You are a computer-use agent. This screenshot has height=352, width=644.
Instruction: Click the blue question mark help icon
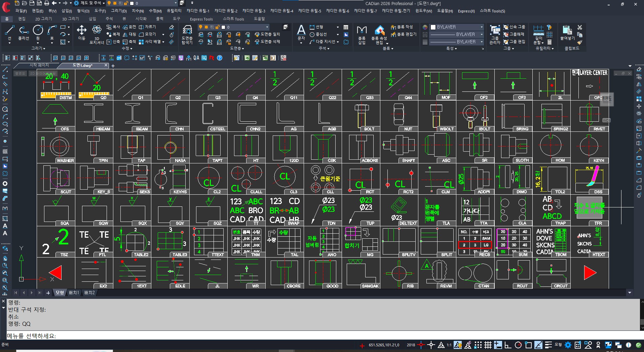(220, 58)
